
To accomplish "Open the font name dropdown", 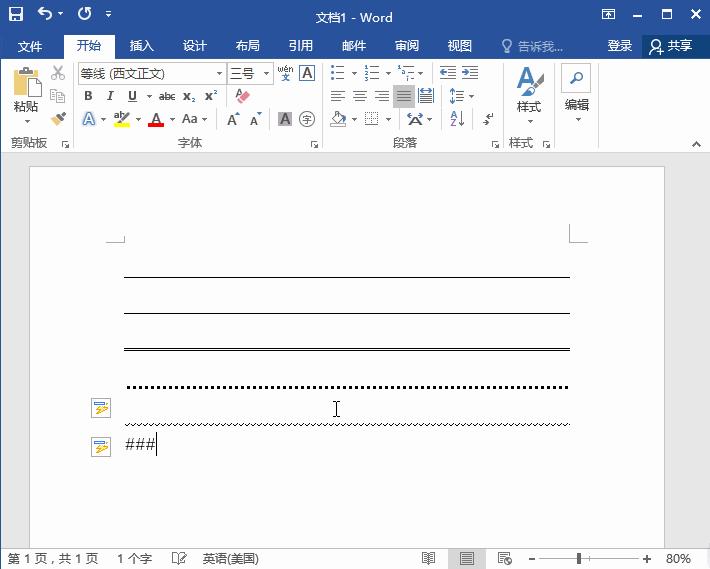I will point(219,73).
